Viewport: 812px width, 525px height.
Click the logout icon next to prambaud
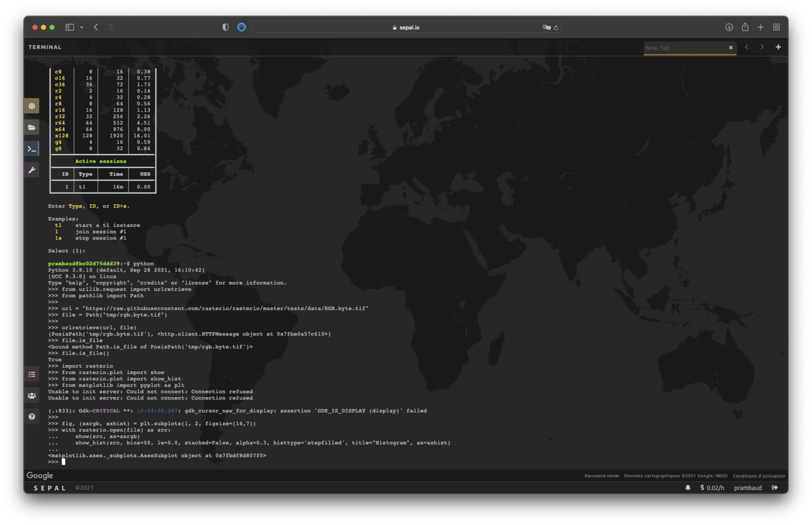coord(775,488)
